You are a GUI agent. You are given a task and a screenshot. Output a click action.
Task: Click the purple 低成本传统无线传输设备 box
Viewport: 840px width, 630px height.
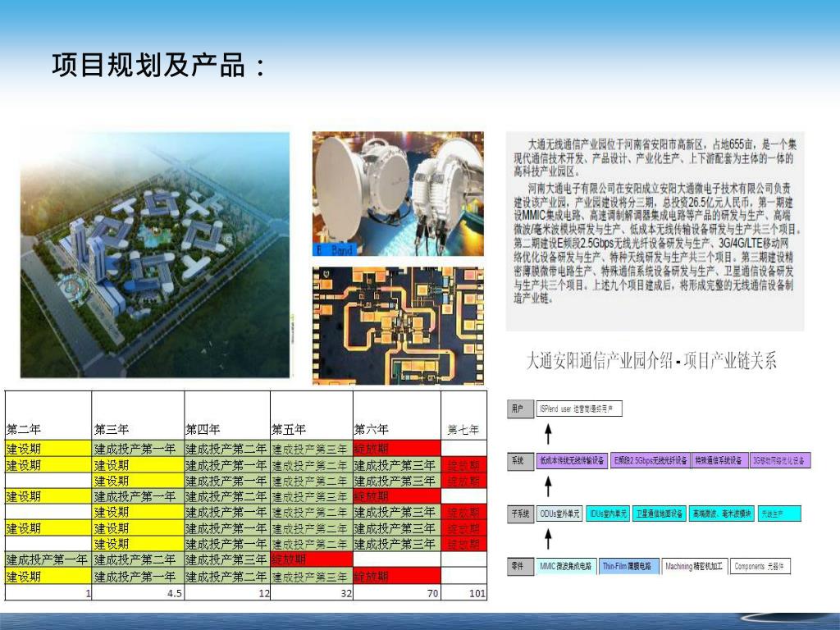[x=572, y=460]
